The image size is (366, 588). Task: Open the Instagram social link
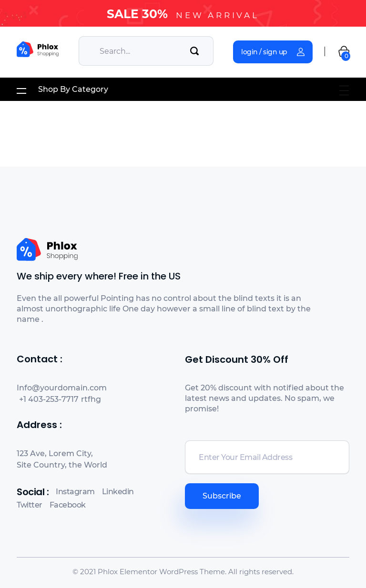pos(75,492)
